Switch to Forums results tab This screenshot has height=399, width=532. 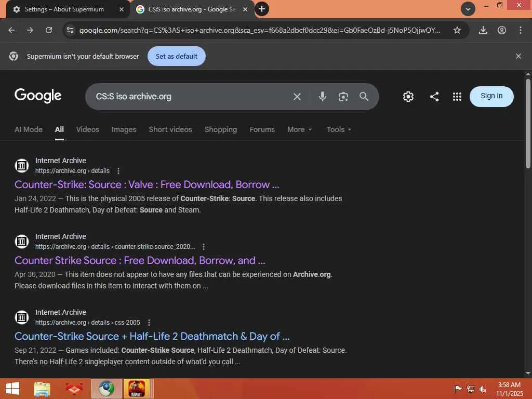[x=262, y=129]
